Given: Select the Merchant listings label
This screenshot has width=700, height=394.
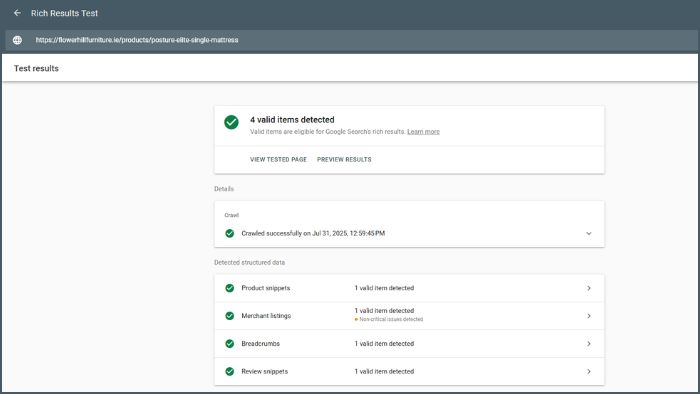Looking at the screenshot, I should click(266, 316).
